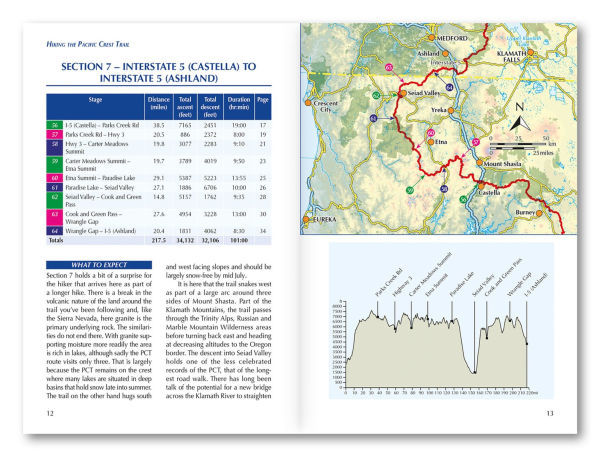The width and height of the screenshot is (600, 457).
Task: Click the magenta stage 57 box in table
Action: click(55, 134)
